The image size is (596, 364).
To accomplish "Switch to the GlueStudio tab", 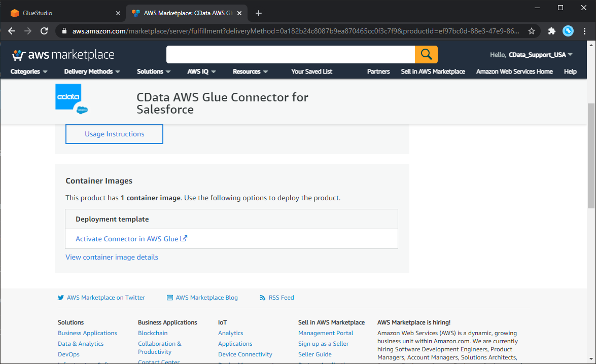I will tap(61, 13).
